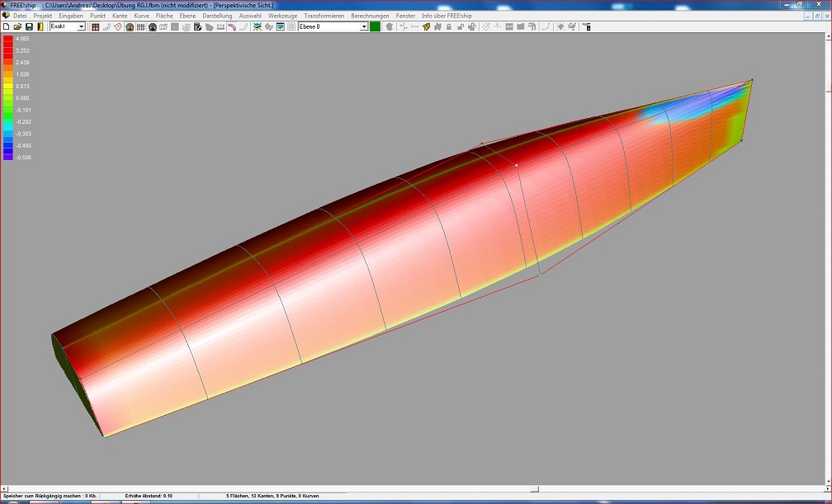
Task: Click the green layer color swatch
Action: [376, 27]
